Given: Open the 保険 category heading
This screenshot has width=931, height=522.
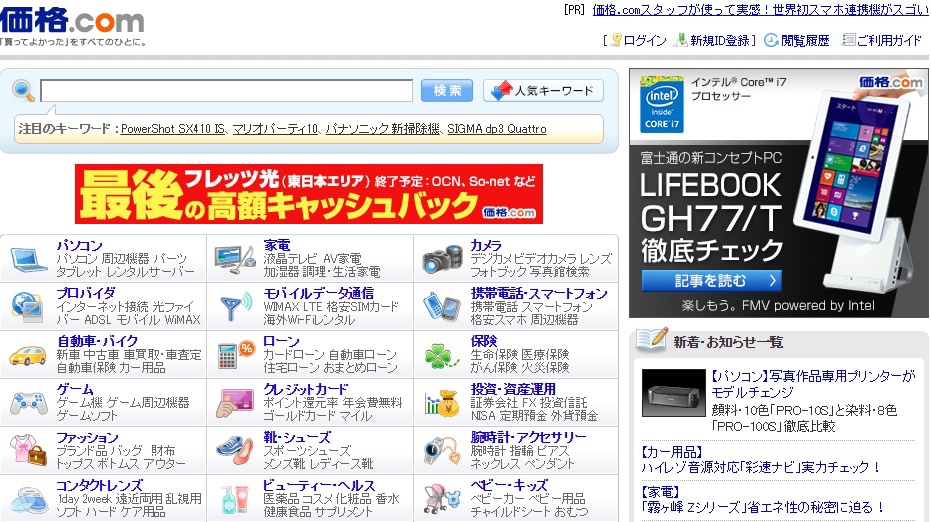Looking at the screenshot, I should 484,341.
